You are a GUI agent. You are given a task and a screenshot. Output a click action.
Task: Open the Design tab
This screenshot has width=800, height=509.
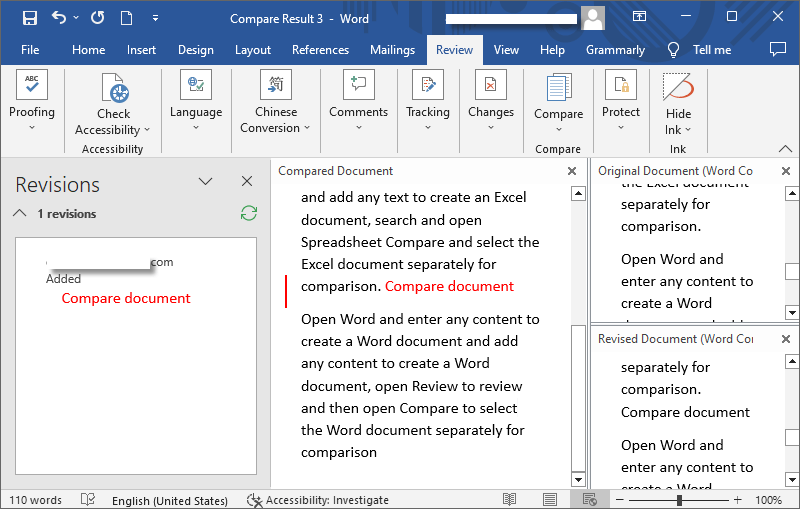(195, 50)
